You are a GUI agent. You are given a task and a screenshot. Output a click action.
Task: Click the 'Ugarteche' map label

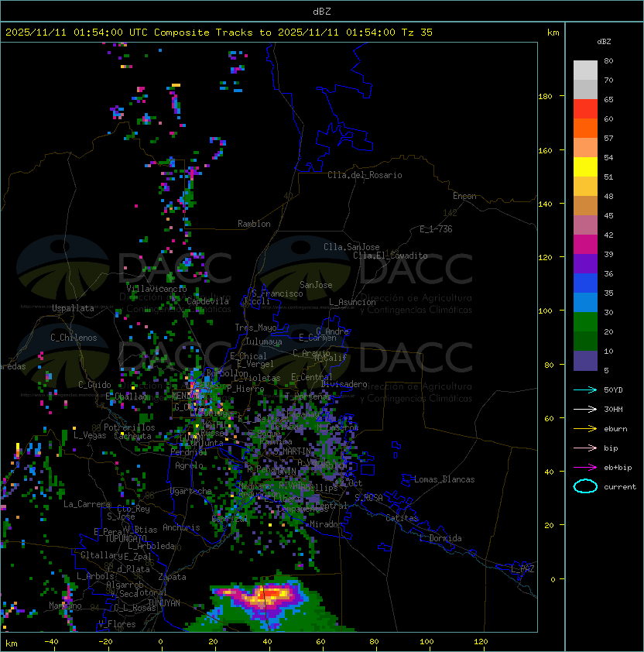[x=191, y=491]
